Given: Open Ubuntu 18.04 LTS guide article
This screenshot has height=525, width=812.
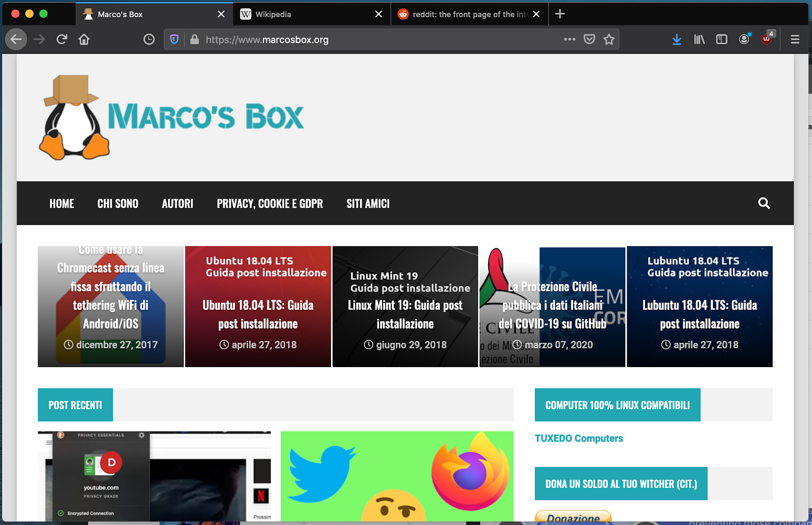Looking at the screenshot, I should point(258,307).
